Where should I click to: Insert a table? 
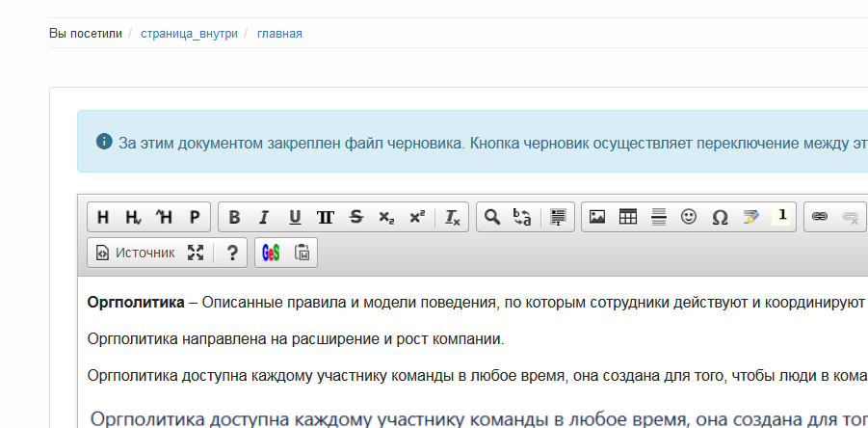pyautogui.click(x=628, y=217)
